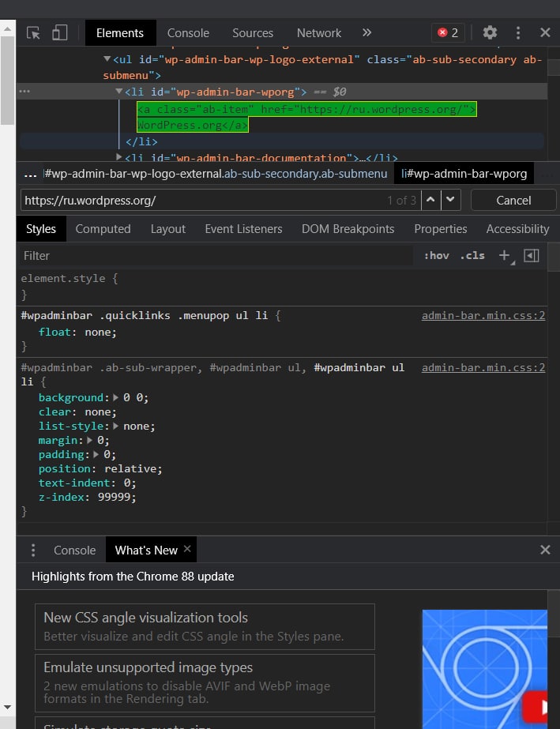Close the DevTools panel
560x729 pixels.
tap(545, 32)
